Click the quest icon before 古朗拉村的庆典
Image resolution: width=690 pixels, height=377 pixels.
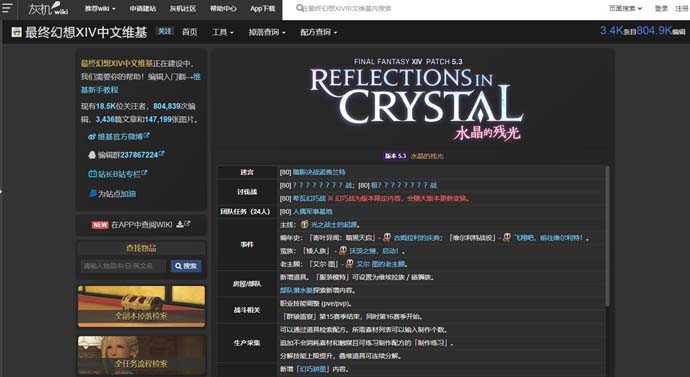coord(387,238)
